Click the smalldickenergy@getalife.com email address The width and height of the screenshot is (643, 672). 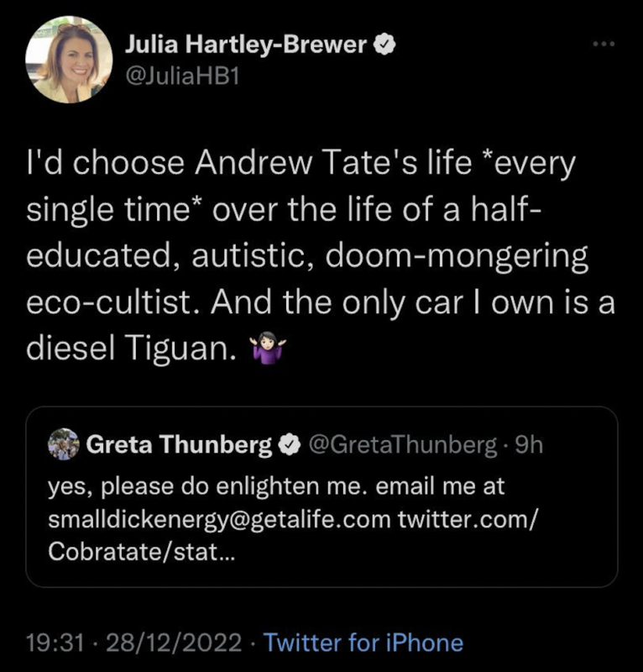tap(219, 518)
